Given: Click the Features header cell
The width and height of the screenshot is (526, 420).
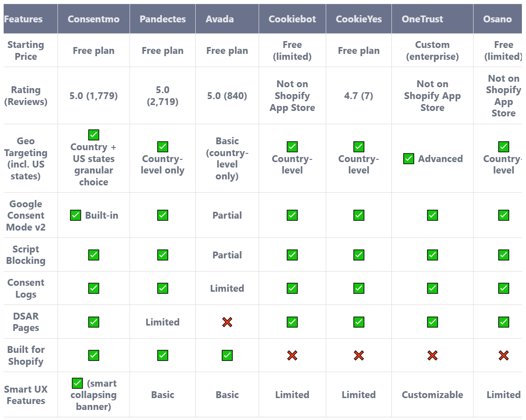Looking at the screenshot, I should pos(23,19).
